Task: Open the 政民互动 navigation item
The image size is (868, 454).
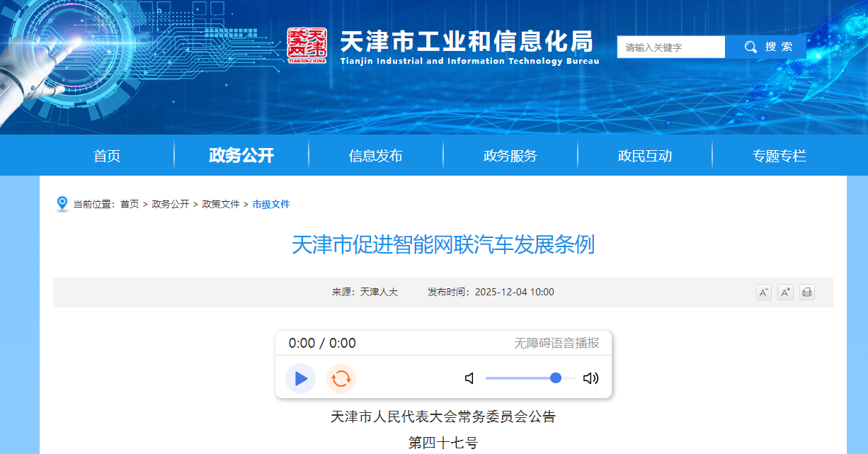Action: (644, 156)
